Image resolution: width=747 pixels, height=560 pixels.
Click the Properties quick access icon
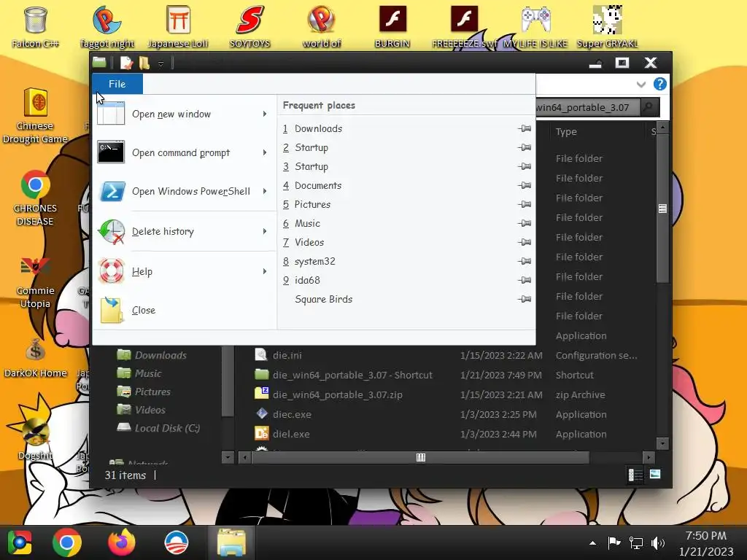pos(127,63)
